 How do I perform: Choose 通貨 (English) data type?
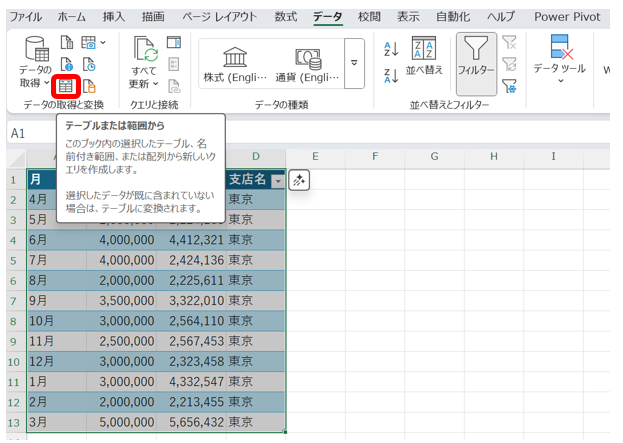(308, 64)
